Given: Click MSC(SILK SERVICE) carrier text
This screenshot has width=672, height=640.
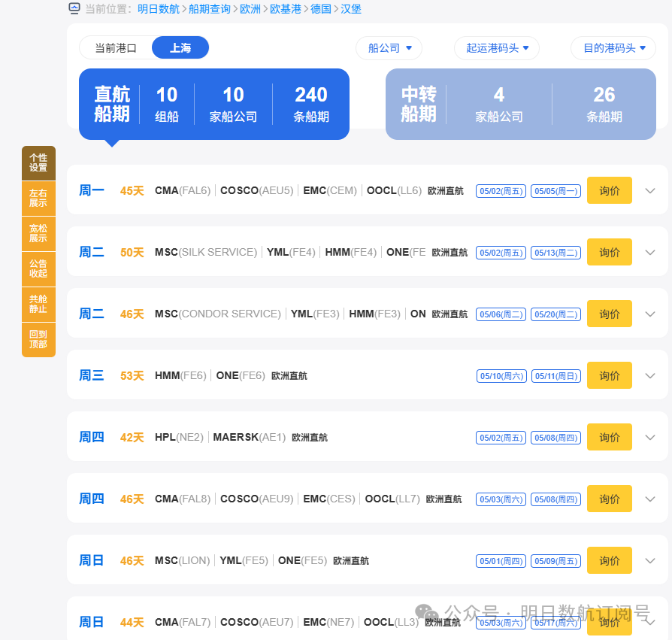Looking at the screenshot, I should [x=206, y=253].
